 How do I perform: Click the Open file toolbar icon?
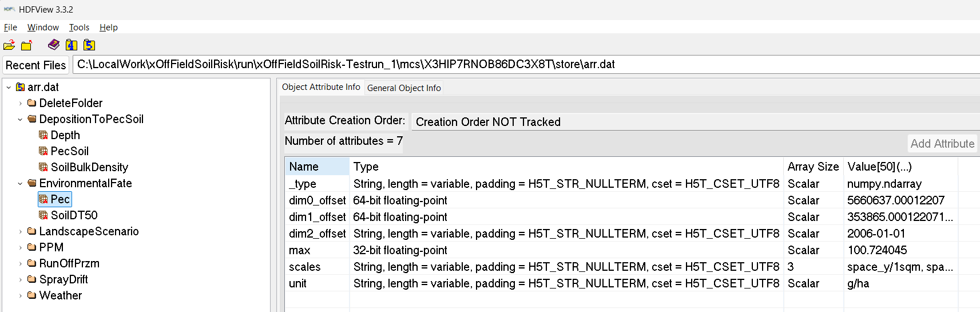[x=9, y=45]
